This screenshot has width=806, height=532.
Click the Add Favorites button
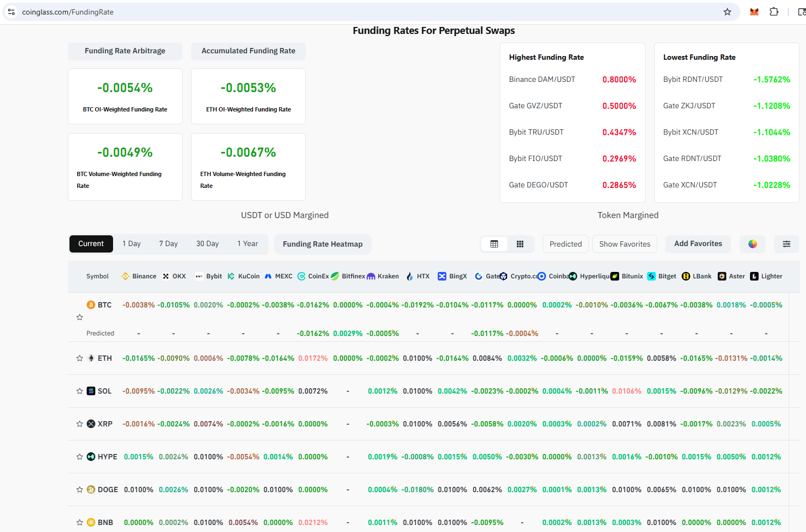698,244
